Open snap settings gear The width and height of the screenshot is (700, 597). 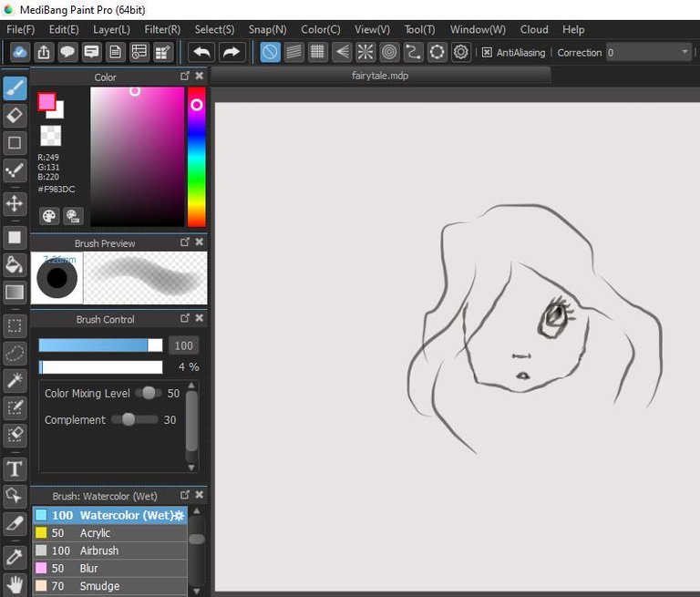coord(460,52)
